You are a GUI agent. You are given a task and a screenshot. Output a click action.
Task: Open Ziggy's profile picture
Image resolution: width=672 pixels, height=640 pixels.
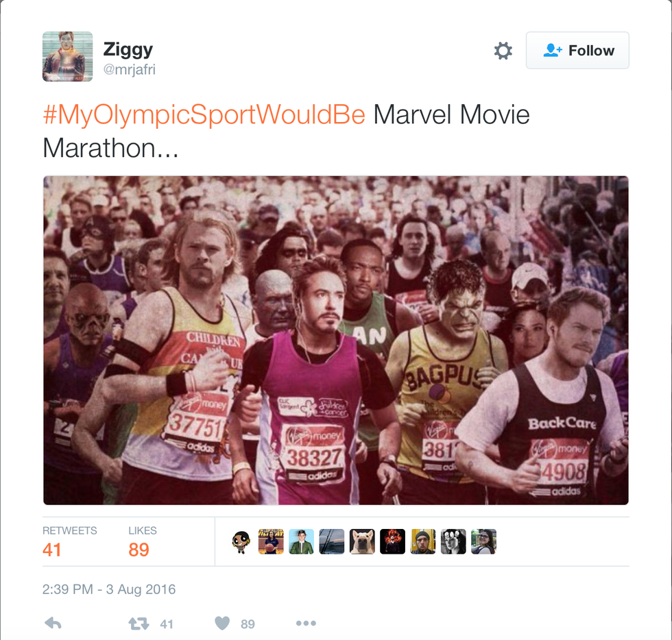[67, 56]
